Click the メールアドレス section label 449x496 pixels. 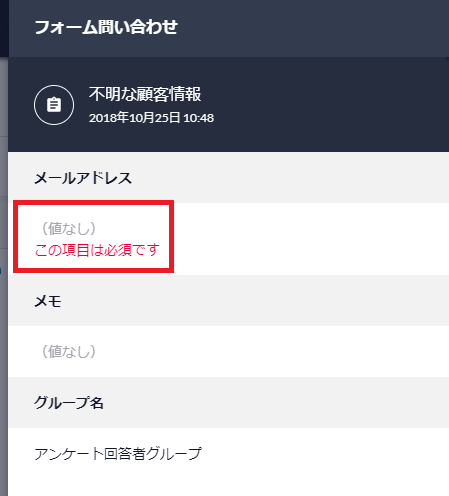pyautogui.click(x=83, y=178)
